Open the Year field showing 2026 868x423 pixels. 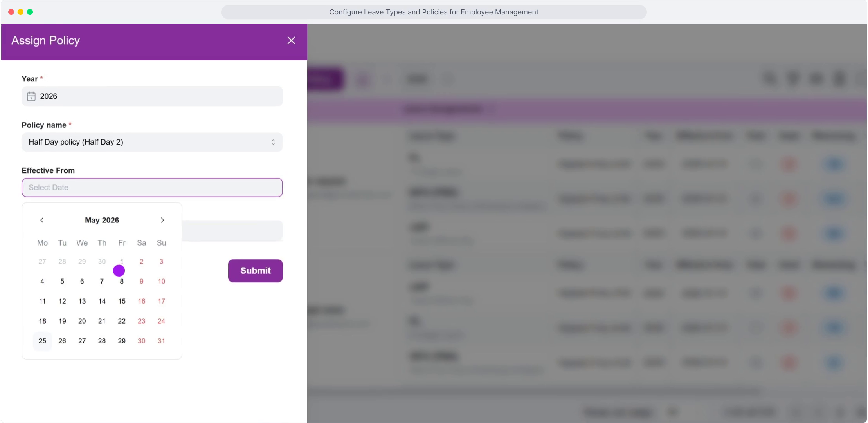[x=152, y=96]
